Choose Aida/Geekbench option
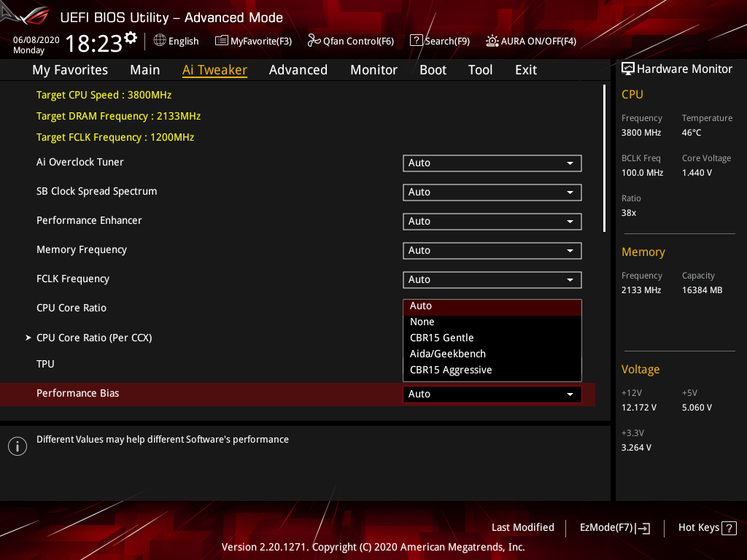 click(492, 354)
